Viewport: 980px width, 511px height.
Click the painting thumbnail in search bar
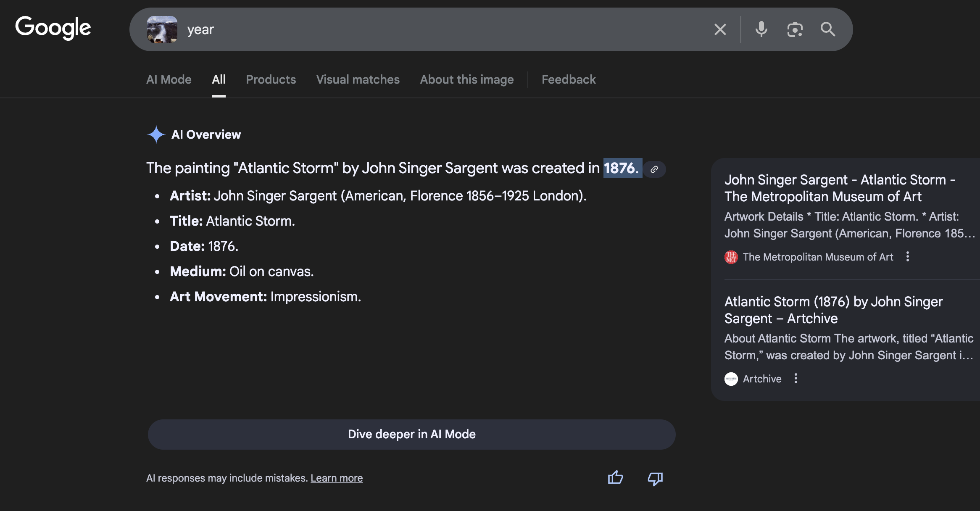click(x=162, y=29)
